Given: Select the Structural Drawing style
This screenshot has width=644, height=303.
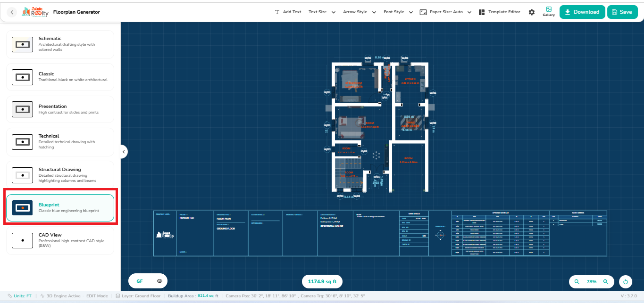Looking at the screenshot, I should pos(60,175).
